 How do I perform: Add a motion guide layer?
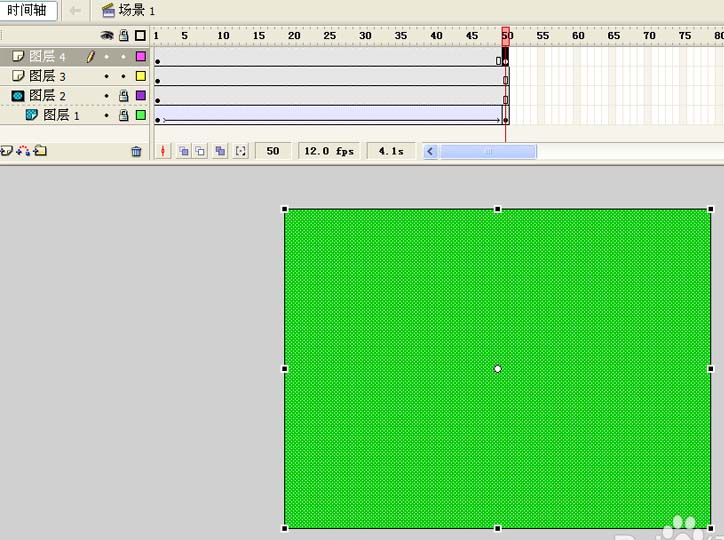pos(24,150)
